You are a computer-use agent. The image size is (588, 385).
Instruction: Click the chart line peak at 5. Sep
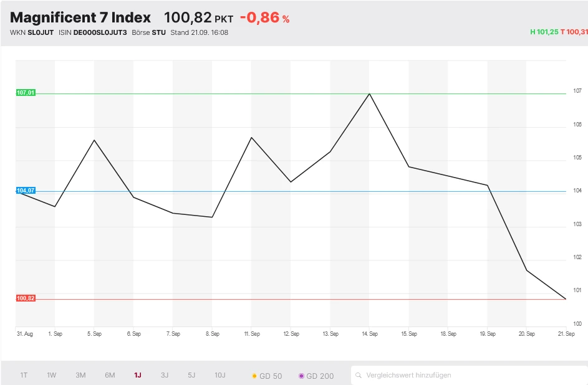coord(94,140)
